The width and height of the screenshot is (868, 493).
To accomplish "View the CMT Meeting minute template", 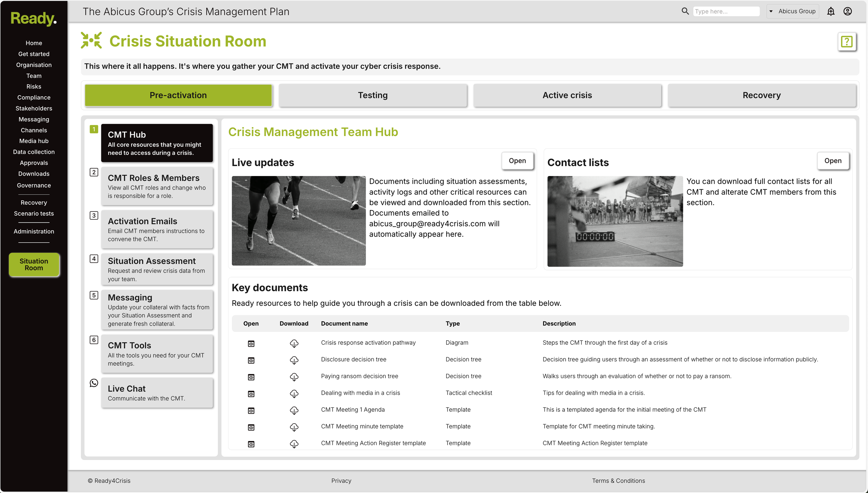I will pos(251,427).
